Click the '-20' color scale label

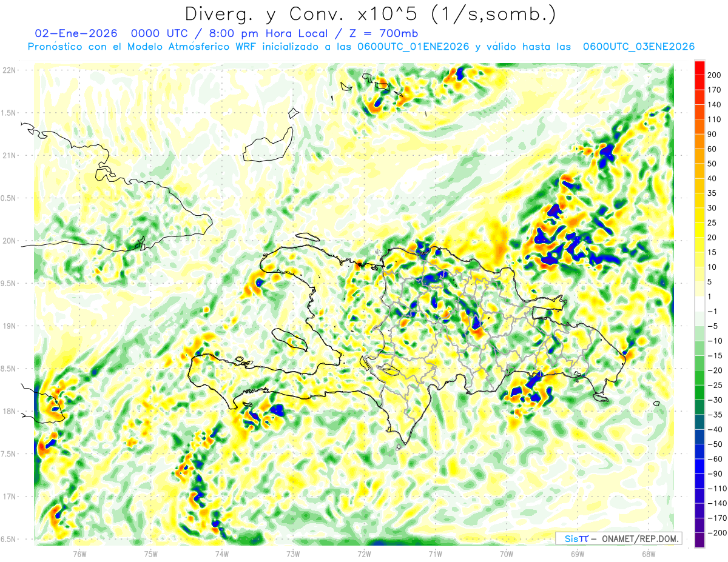(715, 370)
